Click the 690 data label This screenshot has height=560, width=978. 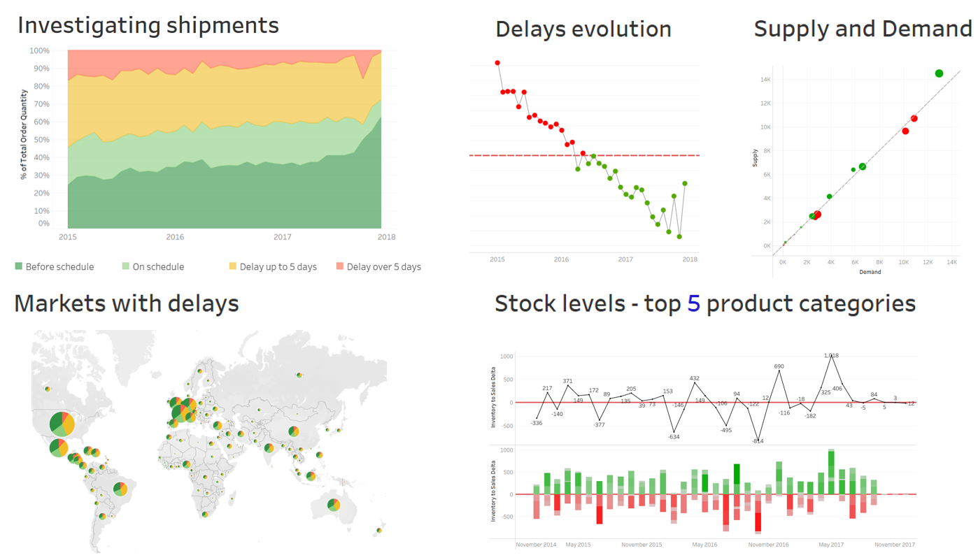click(x=779, y=366)
